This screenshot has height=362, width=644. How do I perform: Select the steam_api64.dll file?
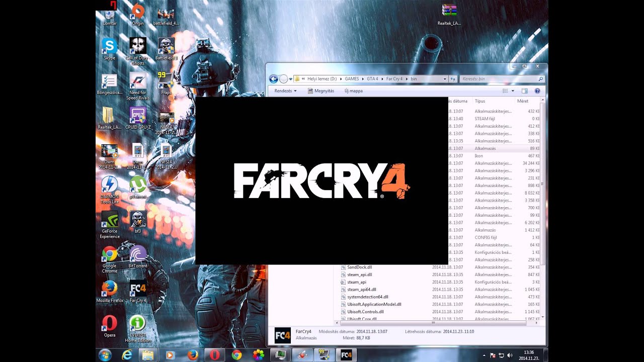(x=361, y=290)
